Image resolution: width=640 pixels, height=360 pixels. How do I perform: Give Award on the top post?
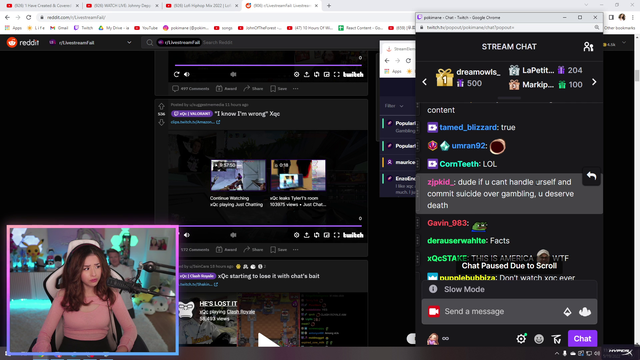226,89
